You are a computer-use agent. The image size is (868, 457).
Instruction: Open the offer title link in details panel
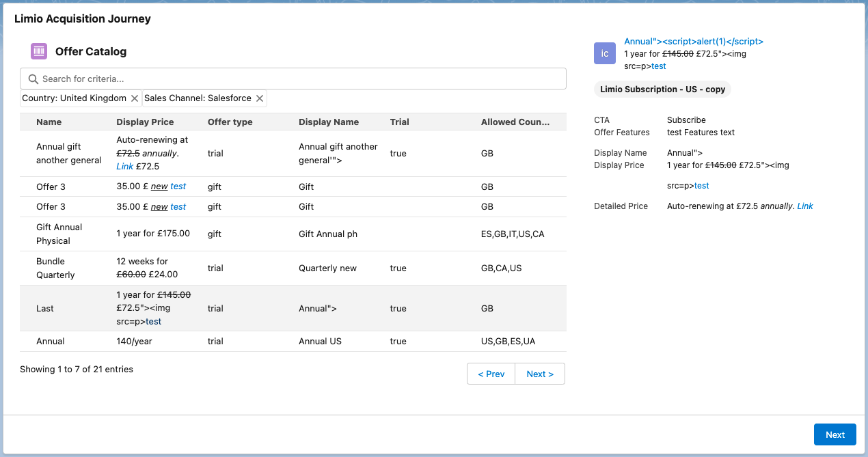point(693,41)
